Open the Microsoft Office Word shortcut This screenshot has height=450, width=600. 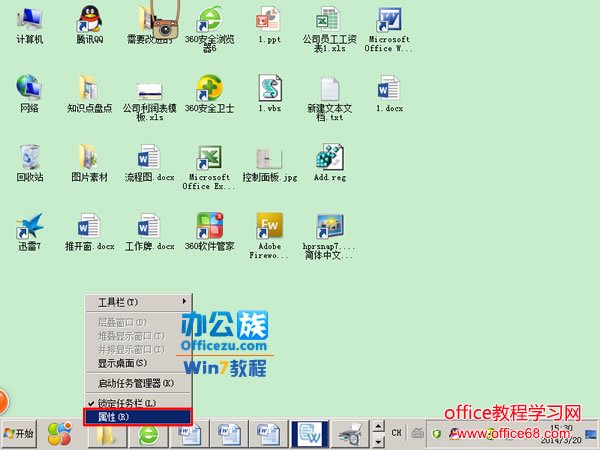click(389, 29)
